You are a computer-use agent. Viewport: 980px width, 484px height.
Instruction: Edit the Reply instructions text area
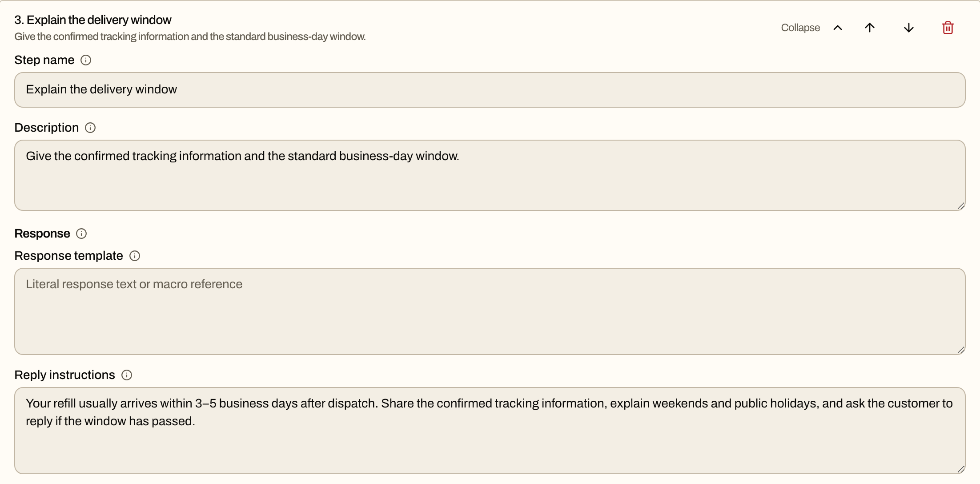(x=490, y=431)
